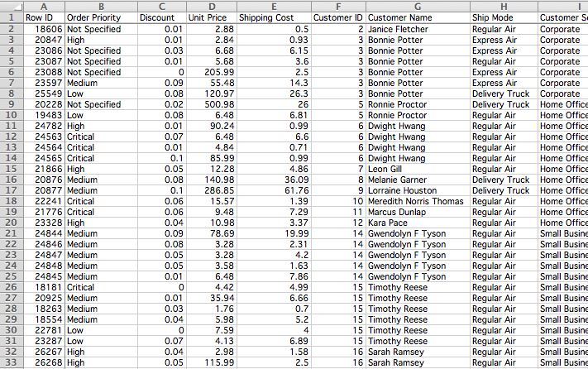588x369 pixels.
Task: Click 'Corporate' segment cell for Janice Fletcher
Action: (563, 29)
